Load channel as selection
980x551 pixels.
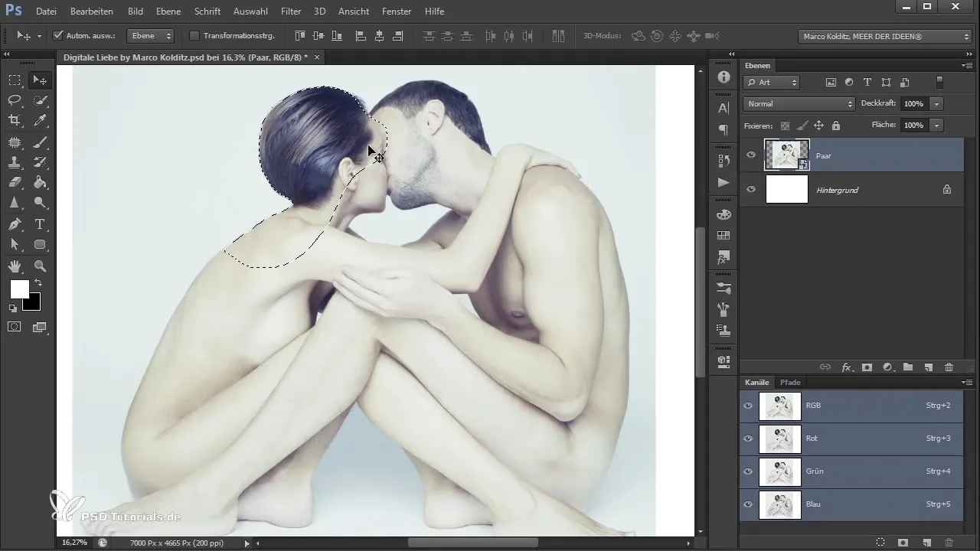tap(880, 542)
